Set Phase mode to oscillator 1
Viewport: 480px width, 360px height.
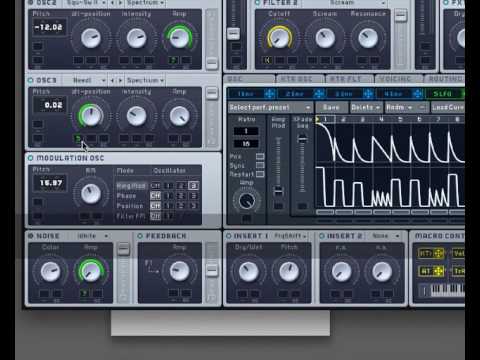click(x=169, y=196)
